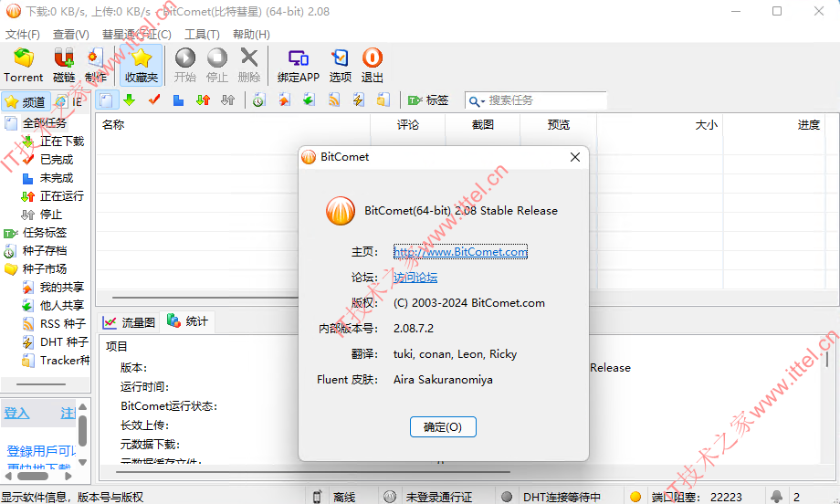The image size is (840, 504).
Task: Click the 绑定APP toolbar icon
Action: tap(299, 66)
